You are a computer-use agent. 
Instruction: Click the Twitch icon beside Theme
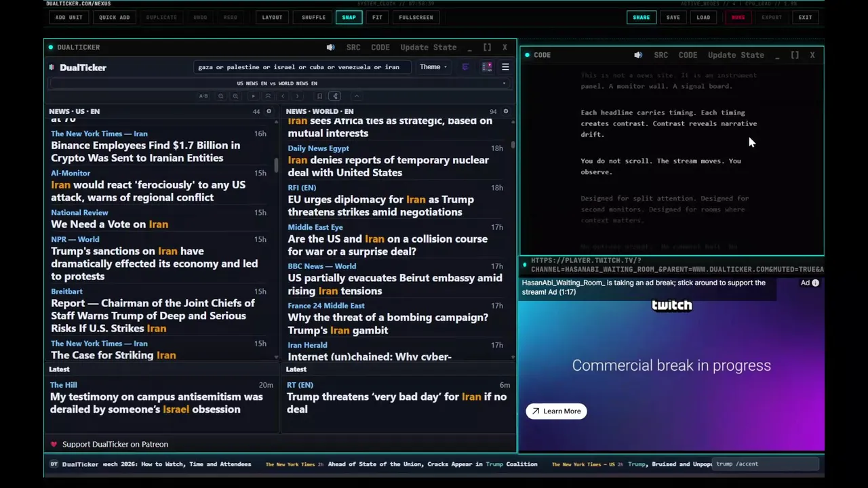coord(465,67)
